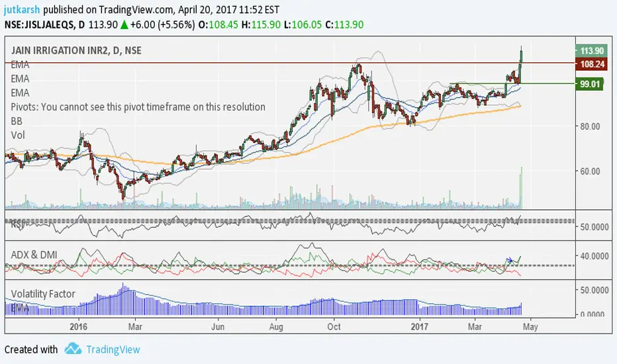Select the 113.90 current price label
This screenshot has height=364, width=617.
point(592,51)
